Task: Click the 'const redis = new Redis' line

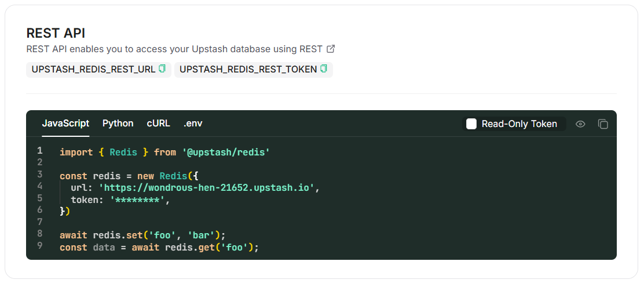Action: tap(129, 176)
